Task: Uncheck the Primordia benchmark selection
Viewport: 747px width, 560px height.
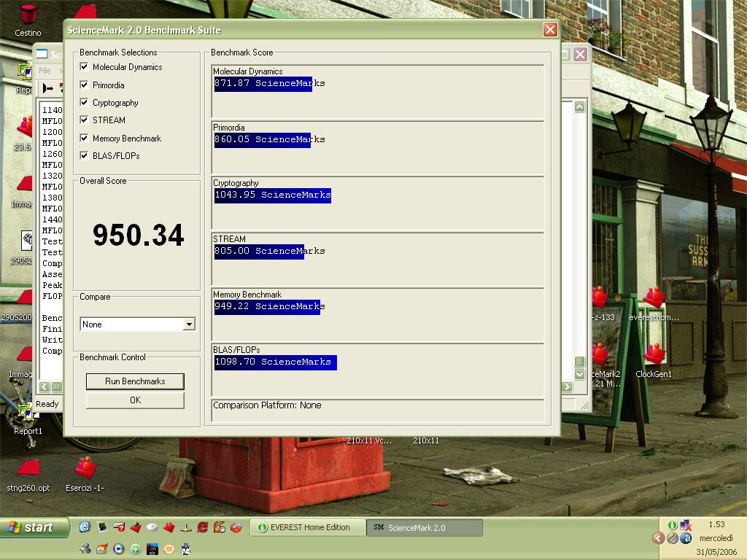Action: [85, 85]
